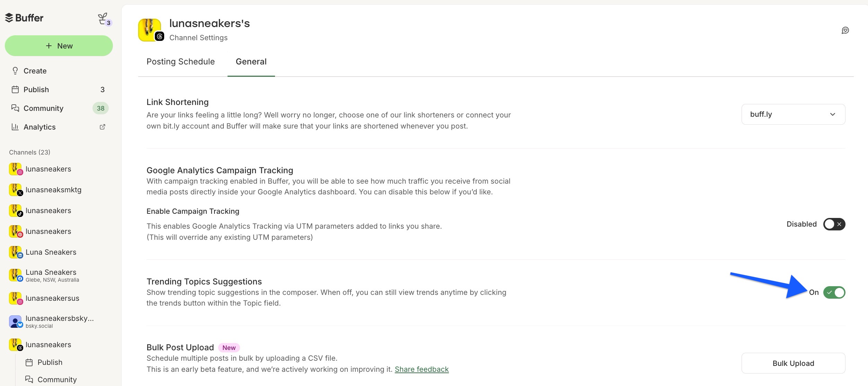Click lunasneakers TikTok channel avatar

point(16,211)
